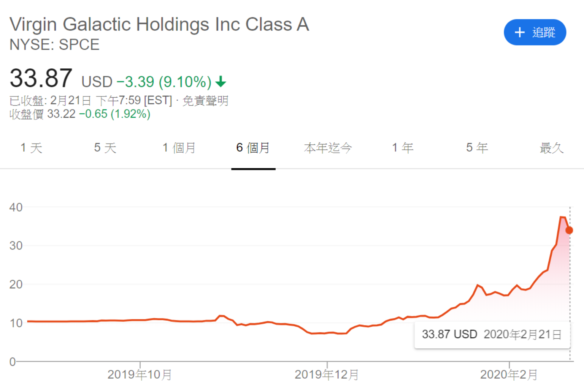Show the 1 個月 chart view
The height and width of the screenshot is (392, 584).
pyautogui.click(x=179, y=148)
